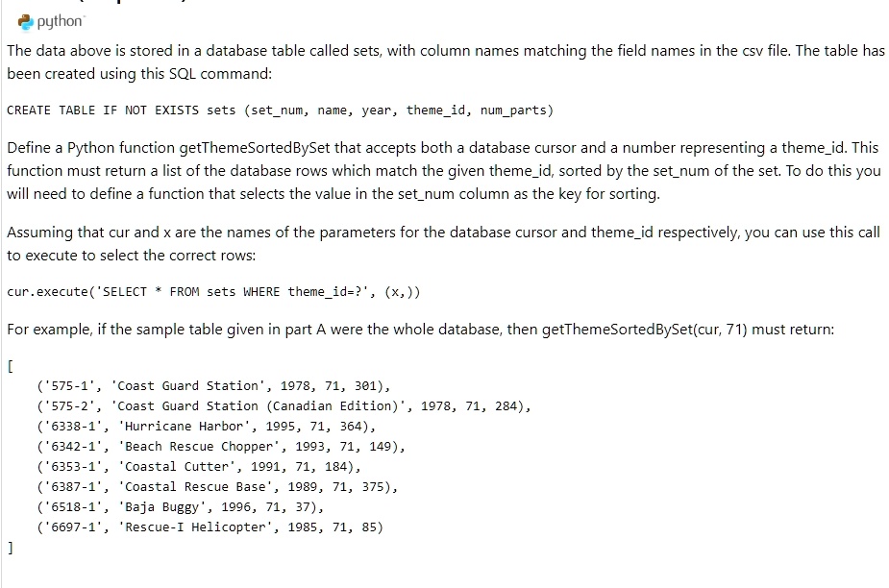The image size is (889, 588).
Task: Click the word 'python' beside the logo
Action: pos(60,22)
